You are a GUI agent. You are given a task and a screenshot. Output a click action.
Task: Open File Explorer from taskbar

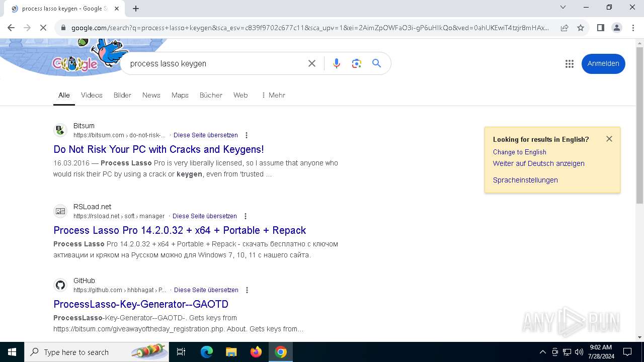(x=231, y=352)
